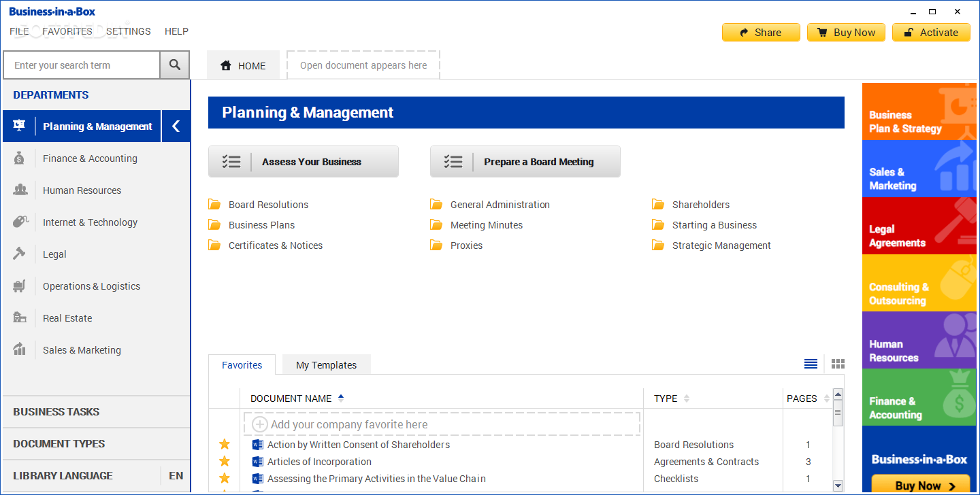Click in the search term input field

click(82, 65)
